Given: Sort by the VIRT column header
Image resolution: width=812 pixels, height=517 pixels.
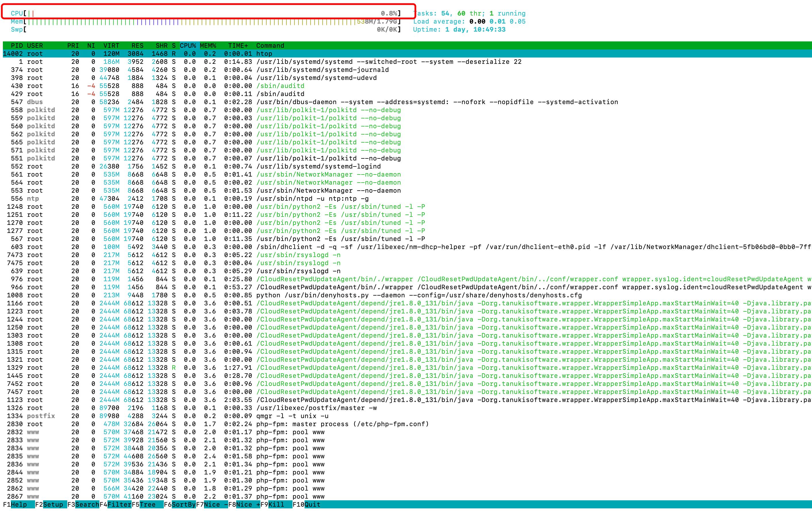Looking at the screenshot, I should tap(111, 45).
